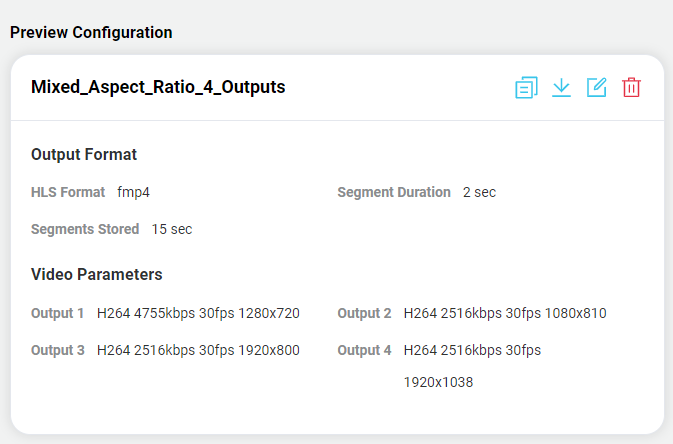Click the Video Parameters section heading
This screenshot has height=444, width=673.
coord(96,274)
